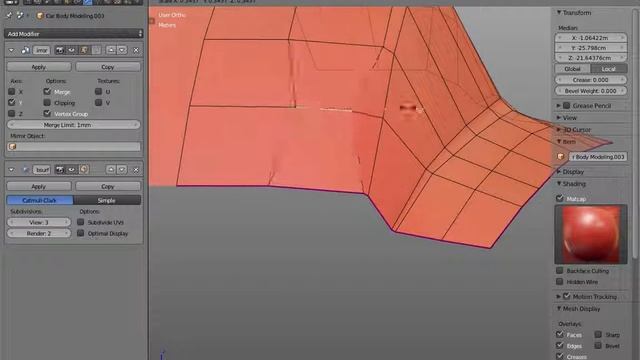Viewport: 640px width, 360px height.
Task: Move Subsurf modifier up in stack
Action: pos(111,169)
